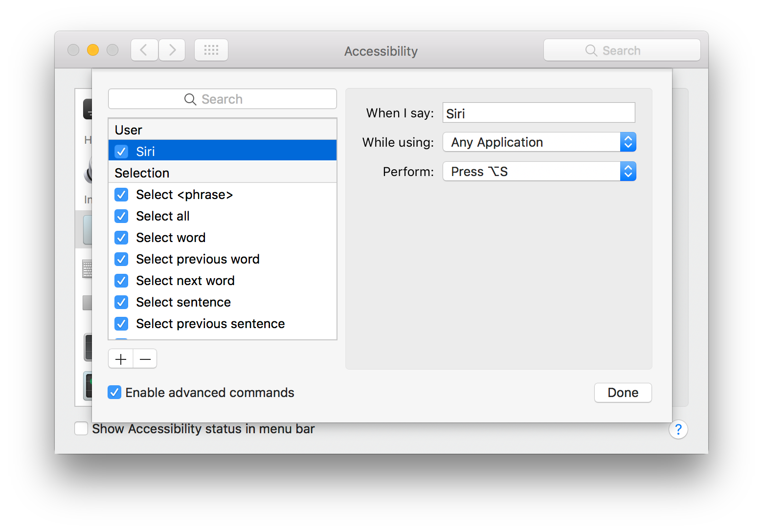Toggle the Select all checkbox
This screenshot has width=763, height=532.
(121, 216)
